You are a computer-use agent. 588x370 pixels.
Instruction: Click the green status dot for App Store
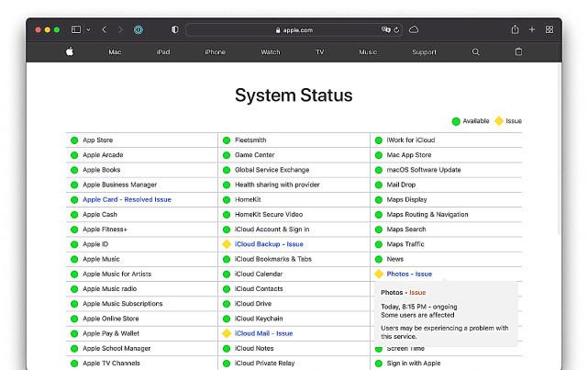pyautogui.click(x=74, y=140)
